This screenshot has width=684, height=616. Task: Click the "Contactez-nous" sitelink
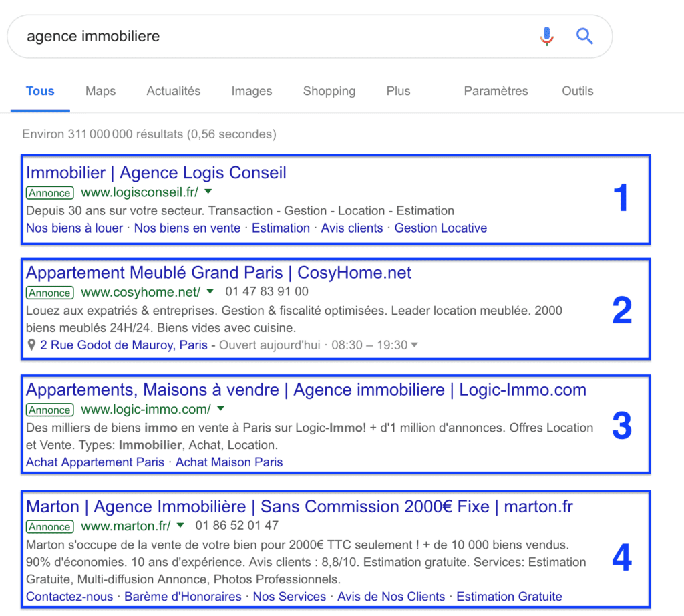coord(69,597)
